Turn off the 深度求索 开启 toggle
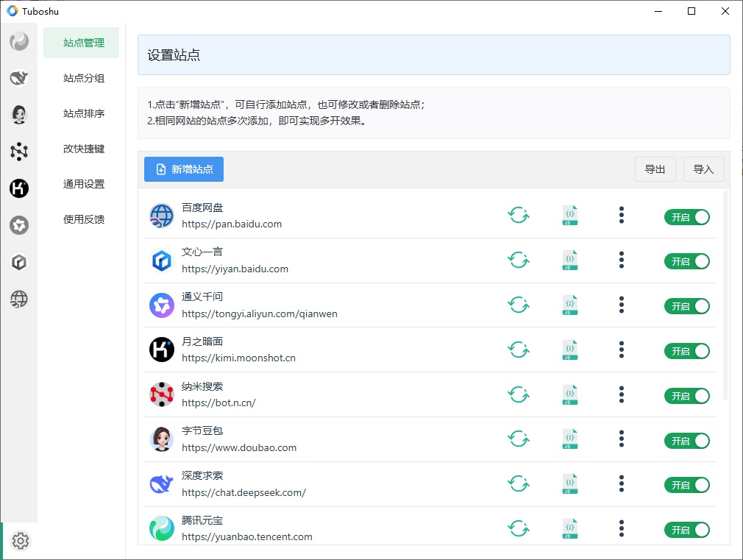 [687, 486]
